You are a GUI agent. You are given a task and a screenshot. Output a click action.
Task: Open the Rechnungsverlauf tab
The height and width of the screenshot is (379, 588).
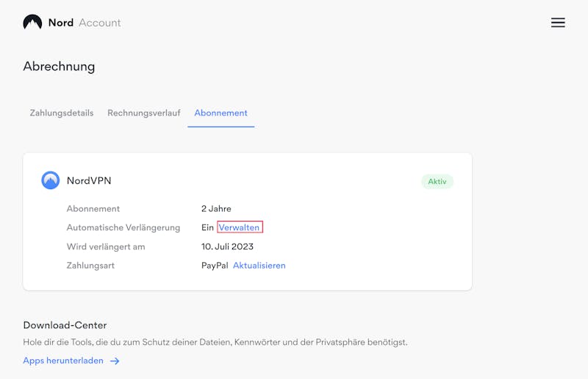144,113
